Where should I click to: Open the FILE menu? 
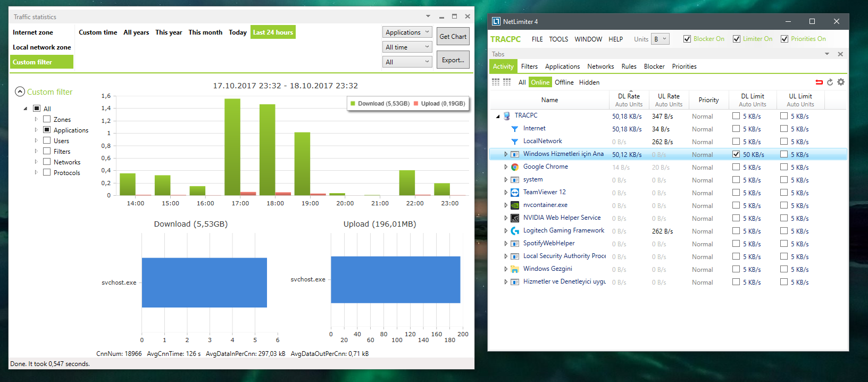(x=537, y=39)
